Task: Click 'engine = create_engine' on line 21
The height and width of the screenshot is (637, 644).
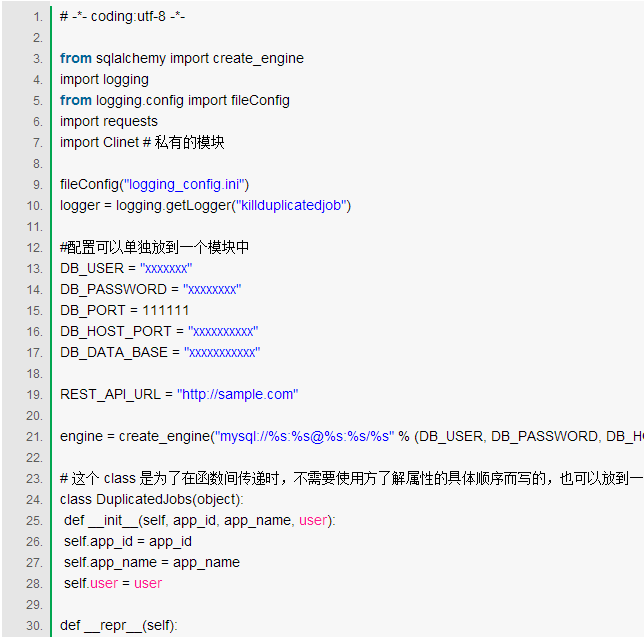Action: [135, 436]
